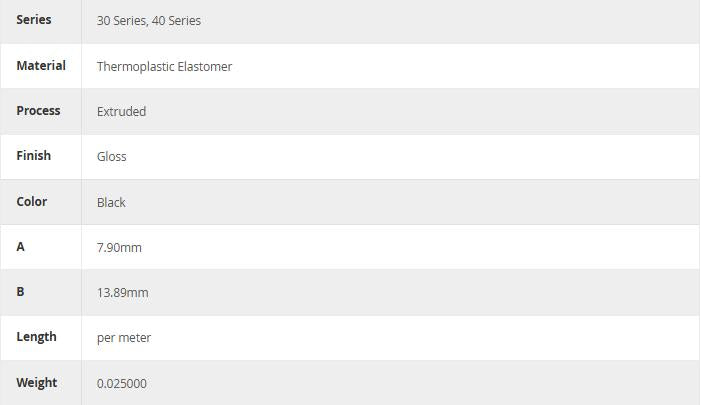701x405 pixels.
Task: Select the Material row label
Action: tap(41, 66)
